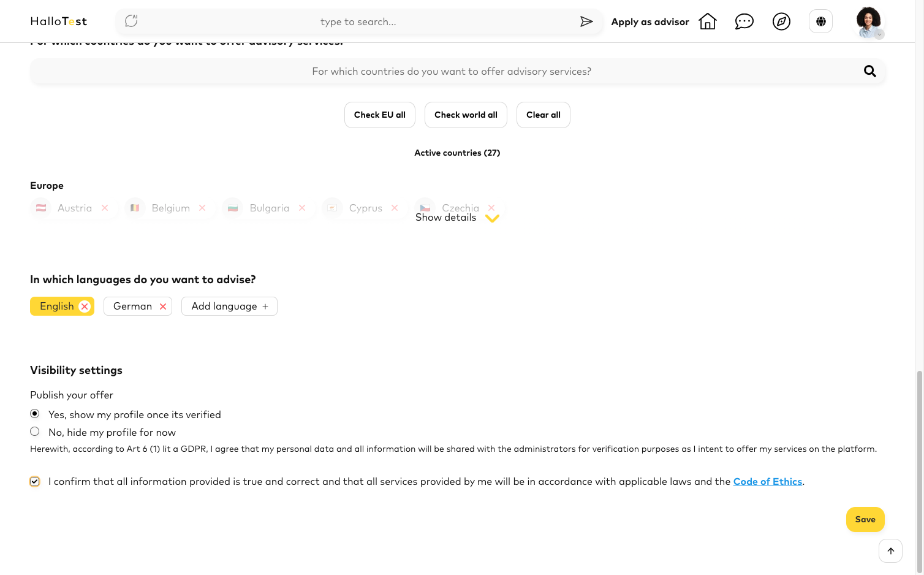Viewport: 924px width, 575px height.
Task: Remove Belgium from active countries
Action: coord(202,208)
